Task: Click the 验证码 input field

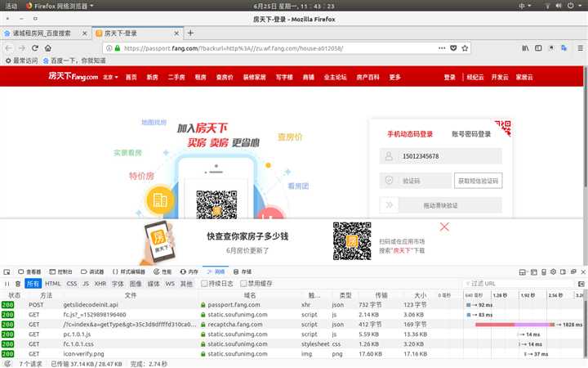Action: coord(415,181)
